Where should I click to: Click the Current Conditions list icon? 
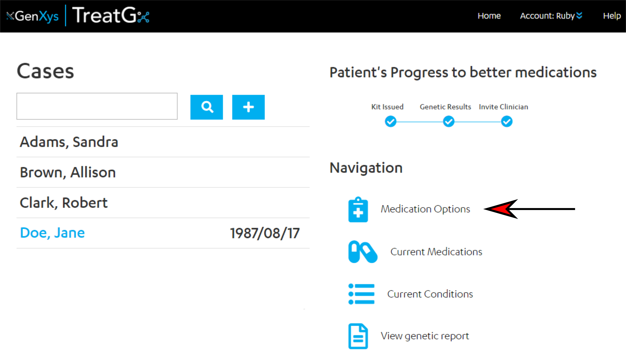[x=361, y=294]
